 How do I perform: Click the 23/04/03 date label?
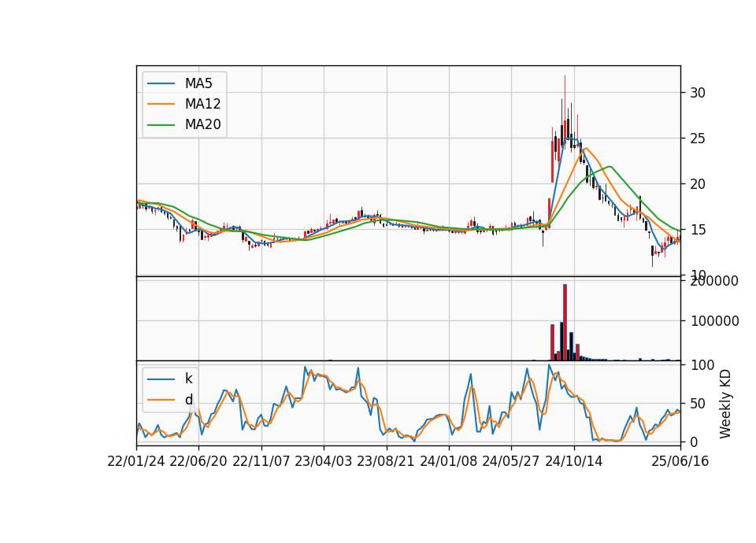pos(324,461)
